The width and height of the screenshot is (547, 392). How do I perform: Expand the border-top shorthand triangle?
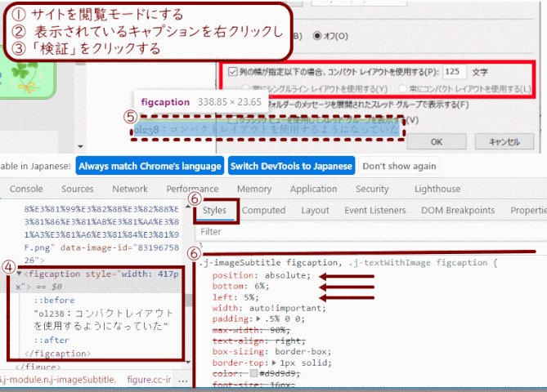coord(274,363)
